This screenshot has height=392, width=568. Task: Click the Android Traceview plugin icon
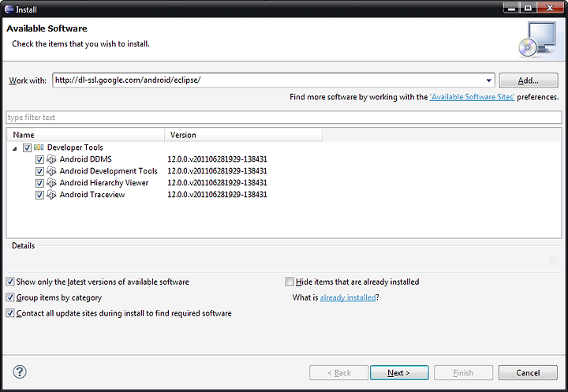pyautogui.click(x=51, y=195)
